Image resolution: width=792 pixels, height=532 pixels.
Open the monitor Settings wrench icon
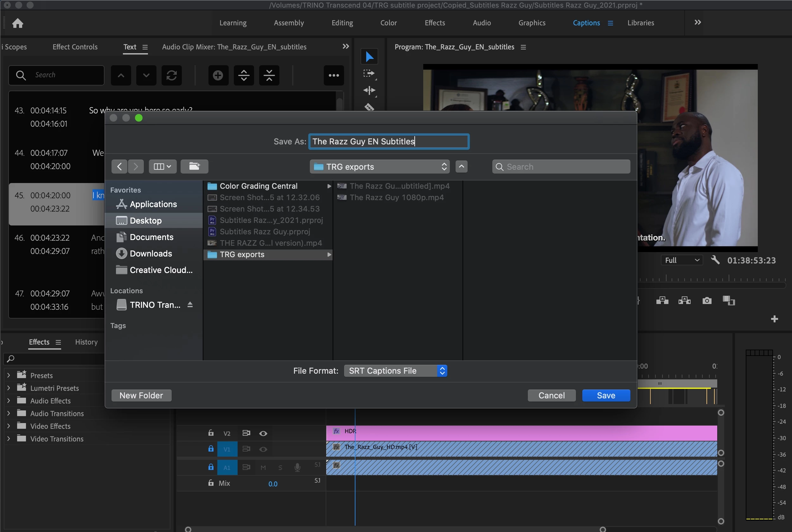point(715,260)
